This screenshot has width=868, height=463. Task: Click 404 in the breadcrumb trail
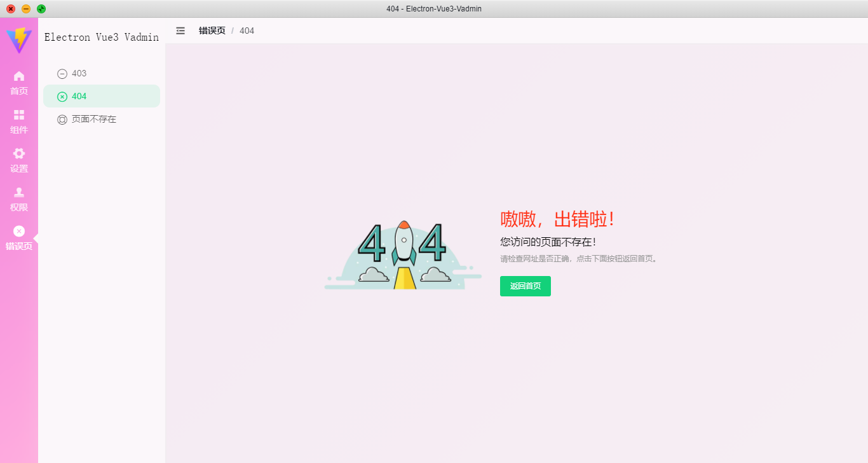pyautogui.click(x=247, y=30)
